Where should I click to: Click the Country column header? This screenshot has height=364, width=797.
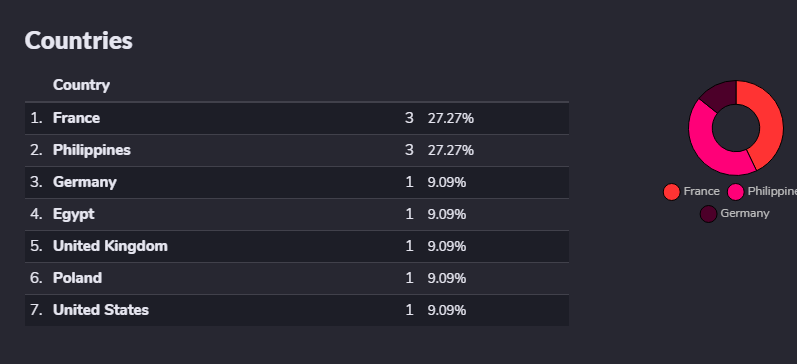(x=81, y=85)
